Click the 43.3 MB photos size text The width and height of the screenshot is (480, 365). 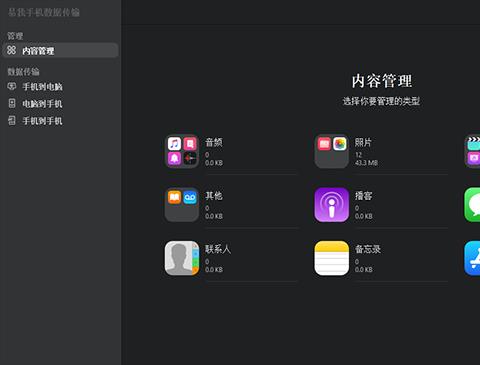366,163
